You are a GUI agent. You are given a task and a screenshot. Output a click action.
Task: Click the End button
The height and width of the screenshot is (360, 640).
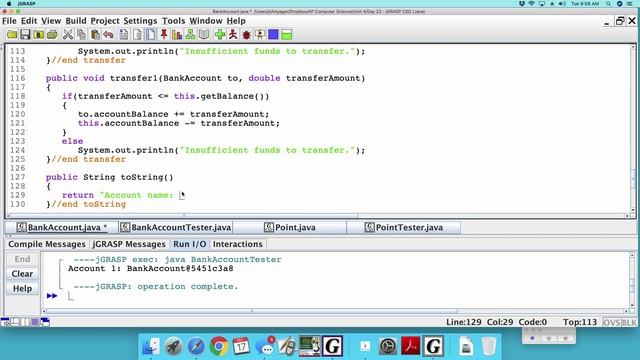[22, 259]
